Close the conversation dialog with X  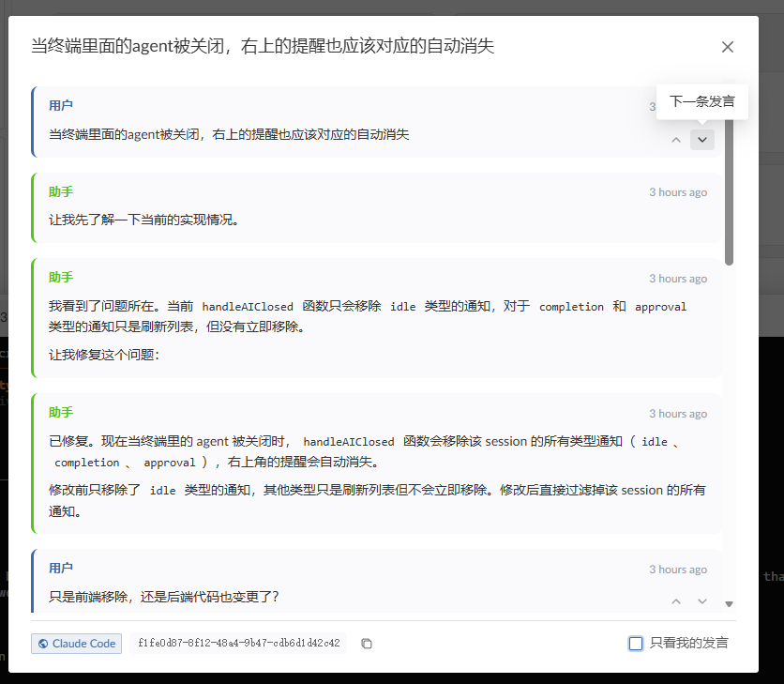point(728,47)
